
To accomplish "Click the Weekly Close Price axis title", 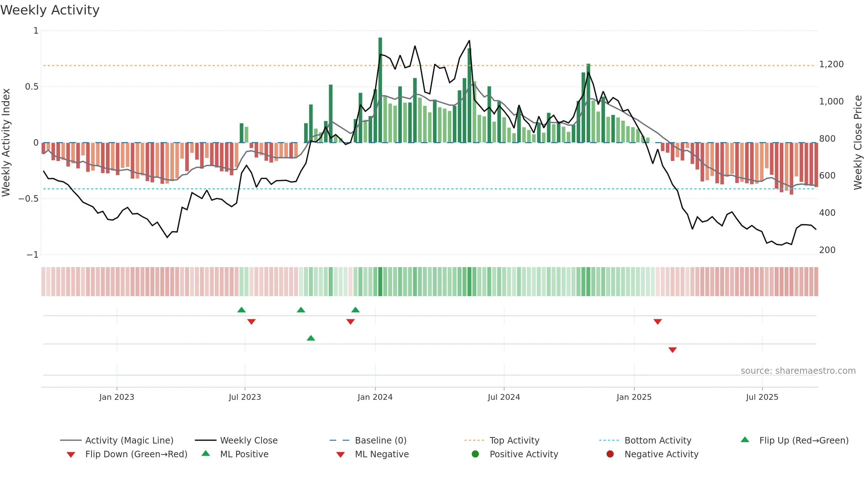I will [x=858, y=142].
